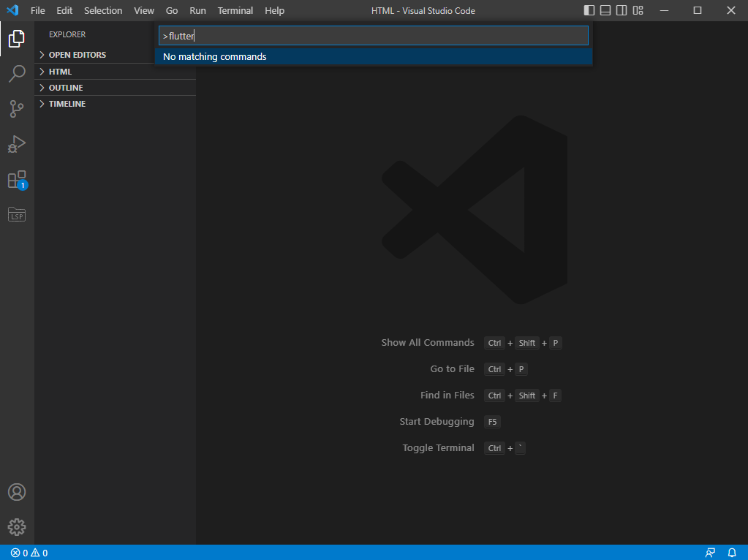
Task: Click the VS Code logo in title bar
Action: pyautogui.click(x=12, y=10)
